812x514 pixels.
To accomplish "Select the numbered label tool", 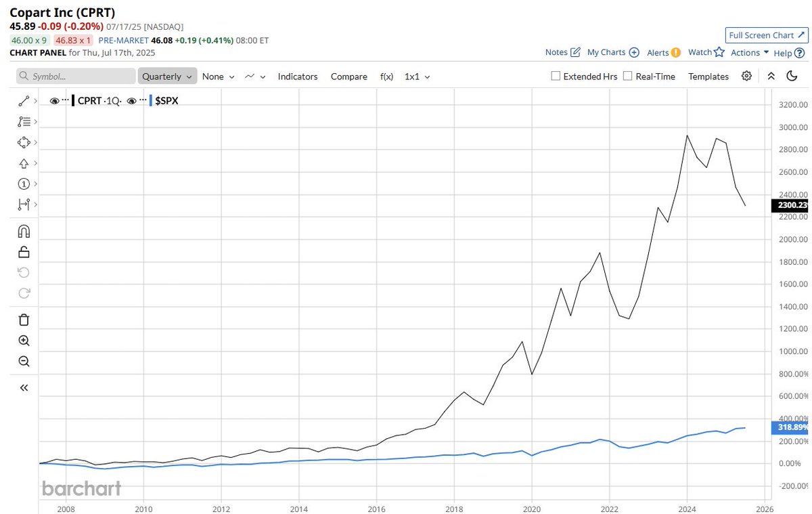I will 24,184.
